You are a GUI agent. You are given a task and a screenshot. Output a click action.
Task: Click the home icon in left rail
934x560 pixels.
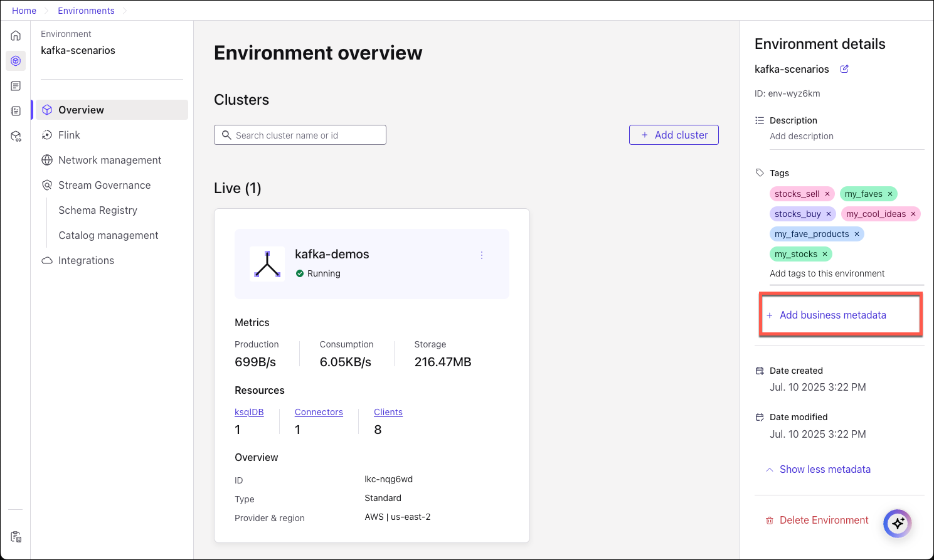point(16,36)
